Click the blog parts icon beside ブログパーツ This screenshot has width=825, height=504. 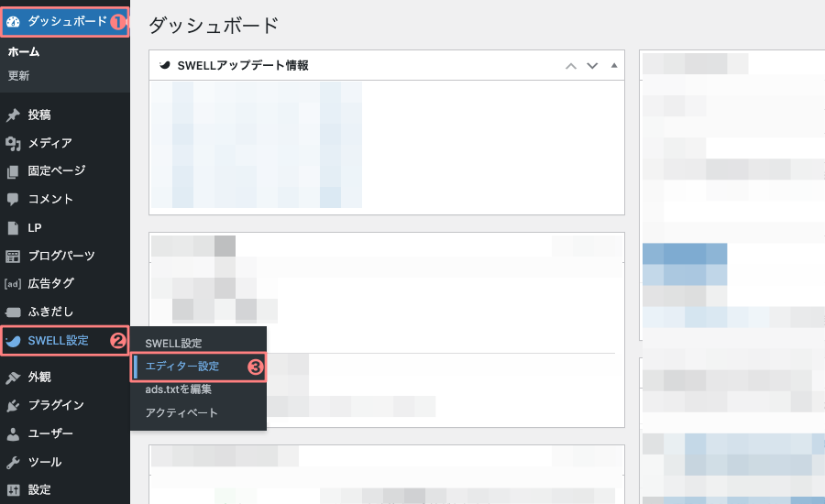click(x=13, y=256)
